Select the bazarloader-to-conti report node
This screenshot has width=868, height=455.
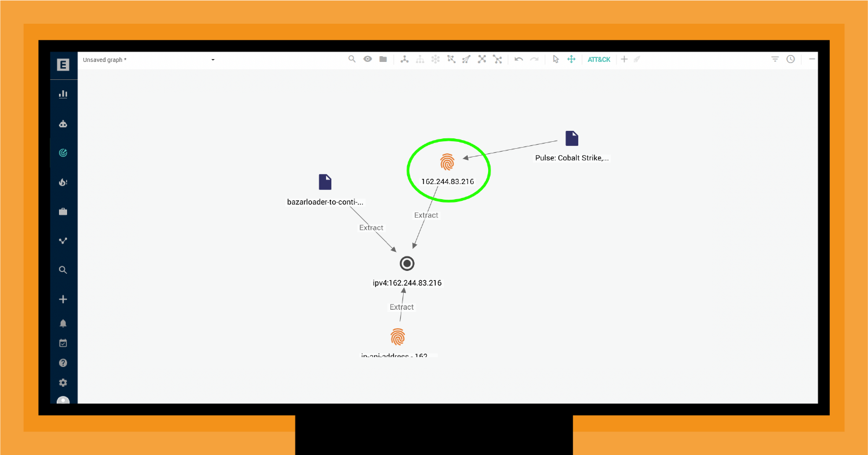[324, 182]
